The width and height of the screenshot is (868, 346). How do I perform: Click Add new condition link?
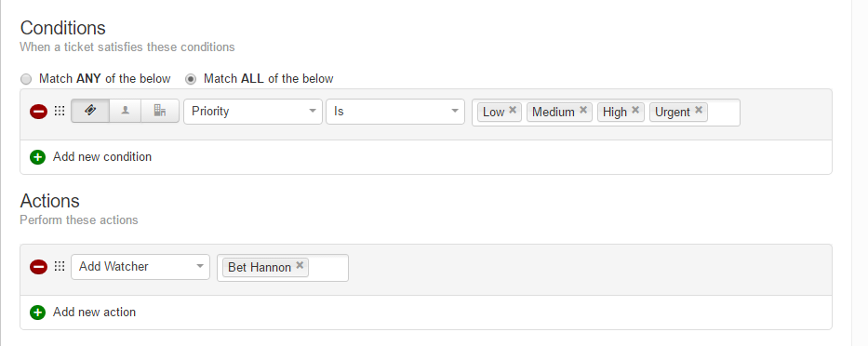click(x=102, y=156)
